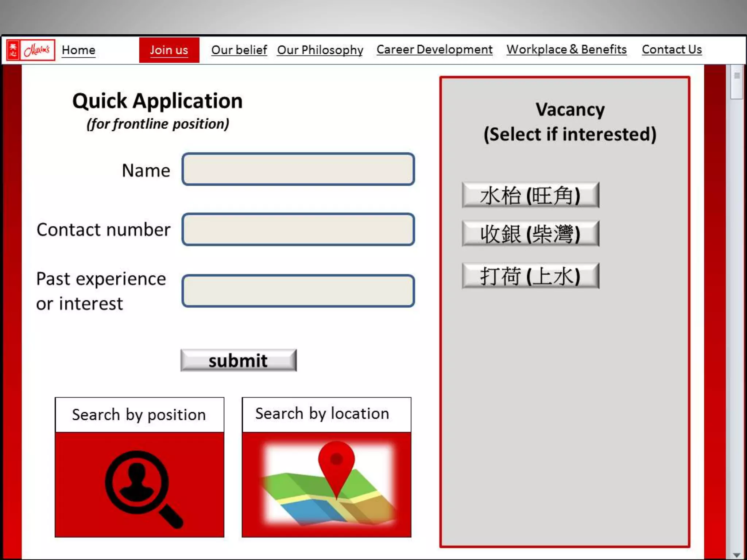
Task: Go to Our Philosophy page
Action: coord(320,50)
